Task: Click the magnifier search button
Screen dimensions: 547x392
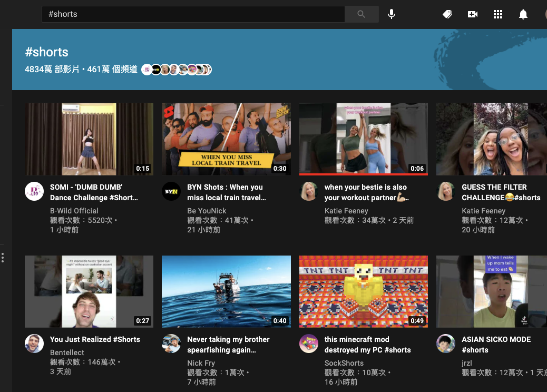Action: coord(362,14)
